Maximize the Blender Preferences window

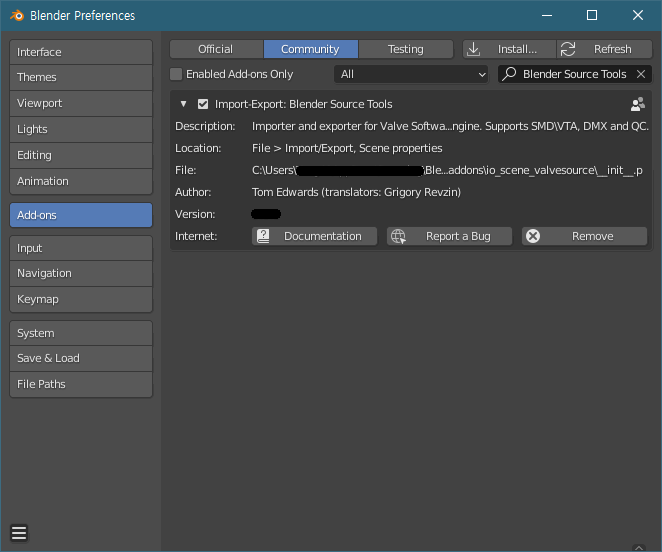pyautogui.click(x=592, y=16)
